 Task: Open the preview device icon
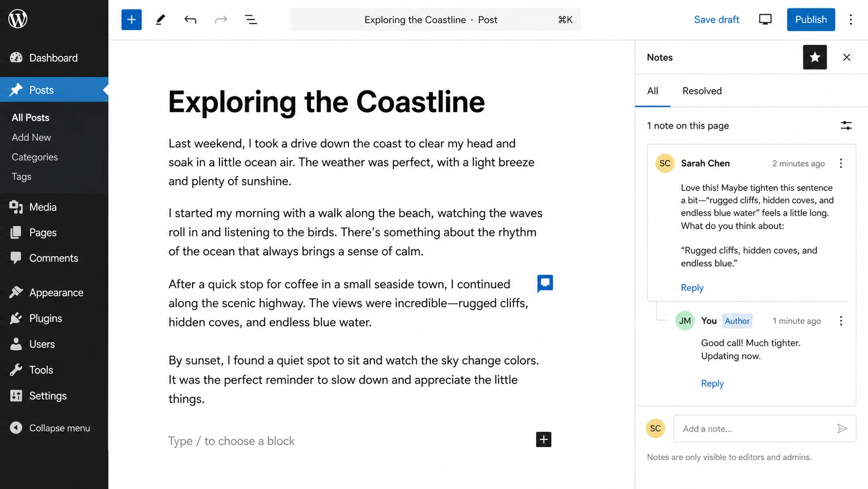tap(765, 20)
